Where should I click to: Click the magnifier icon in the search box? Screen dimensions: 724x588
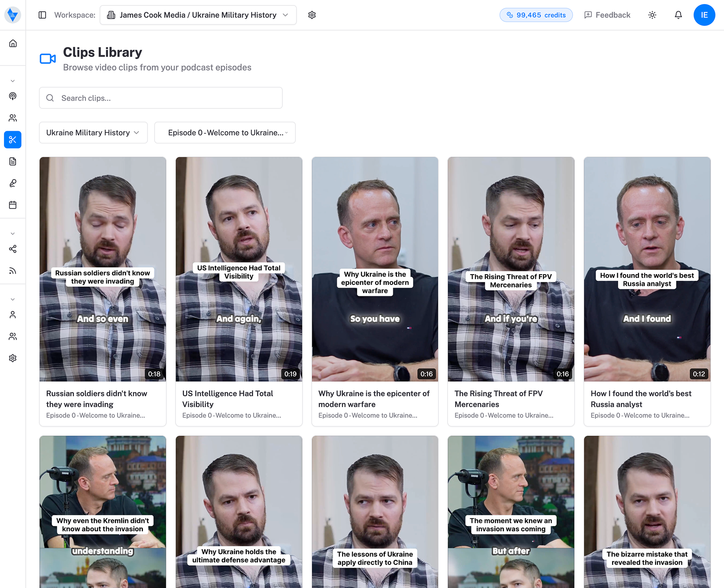pos(50,98)
